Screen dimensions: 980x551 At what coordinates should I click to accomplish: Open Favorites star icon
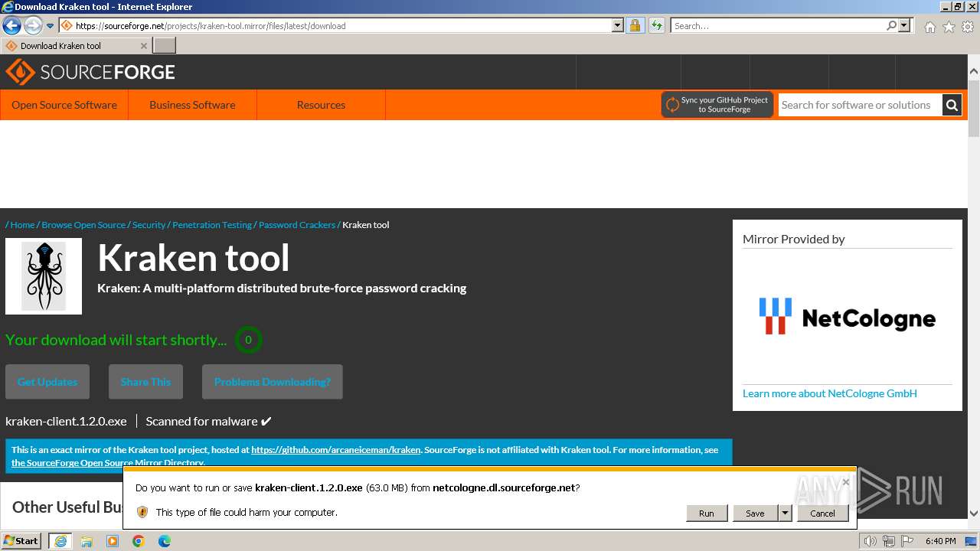[x=949, y=27]
